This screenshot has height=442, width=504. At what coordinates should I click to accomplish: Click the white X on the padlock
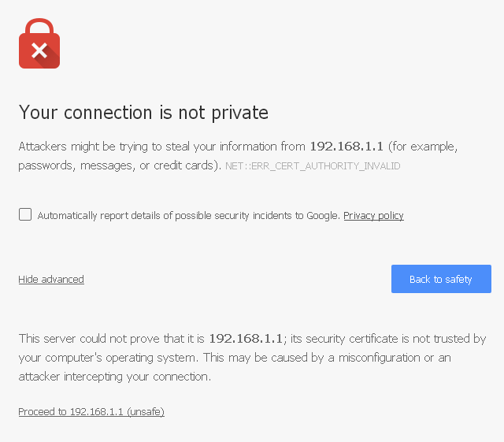click(x=39, y=51)
